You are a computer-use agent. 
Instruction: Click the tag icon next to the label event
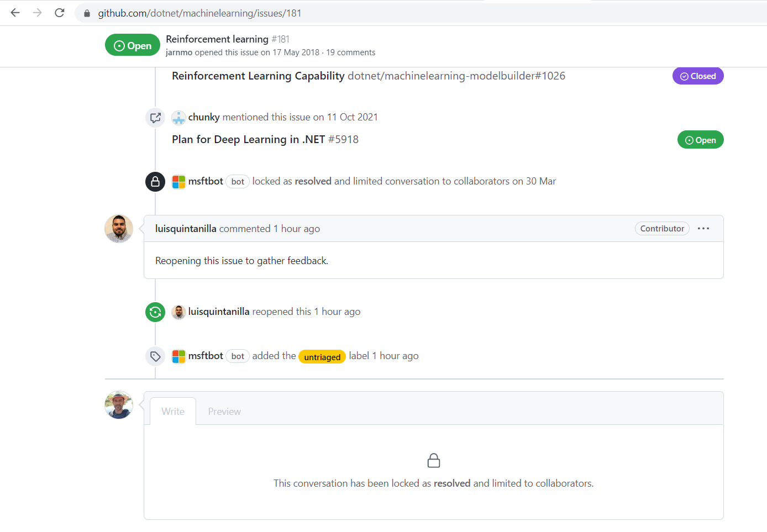pos(155,356)
